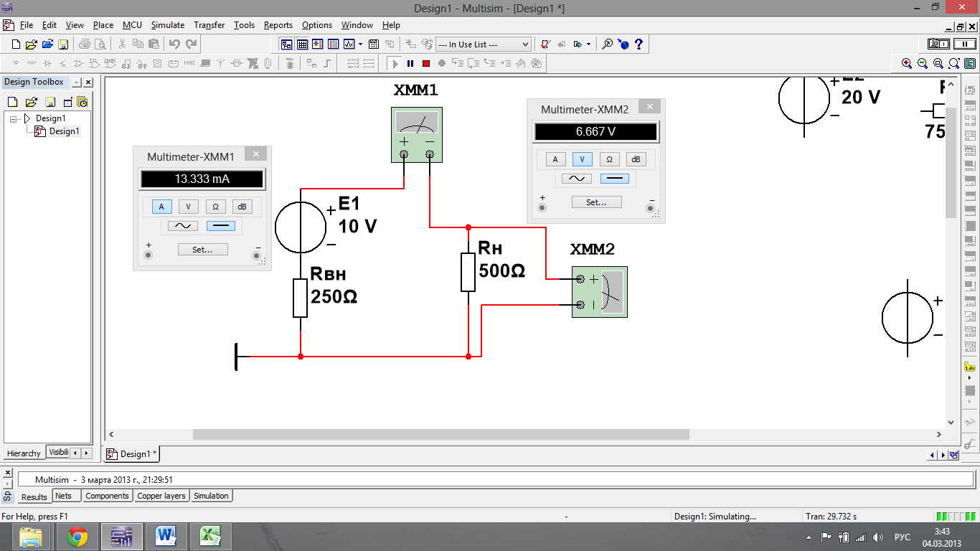
Task: Open the Grapher icon
Action: click(x=349, y=44)
